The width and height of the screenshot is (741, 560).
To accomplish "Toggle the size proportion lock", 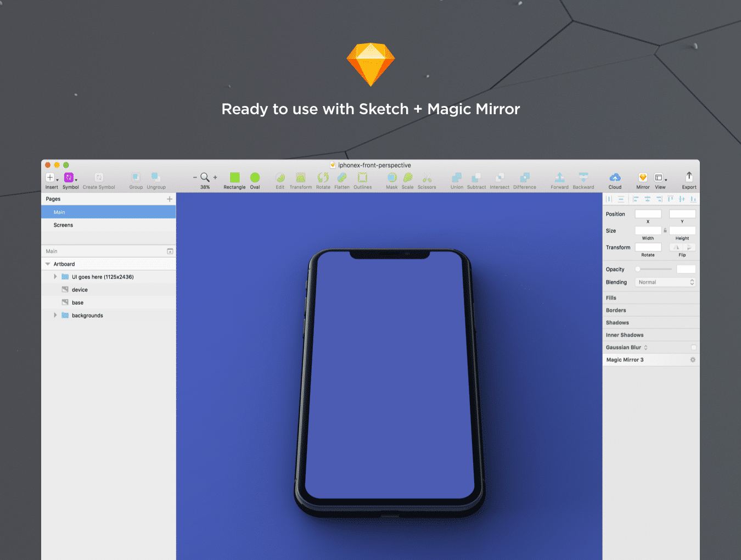I will click(665, 231).
